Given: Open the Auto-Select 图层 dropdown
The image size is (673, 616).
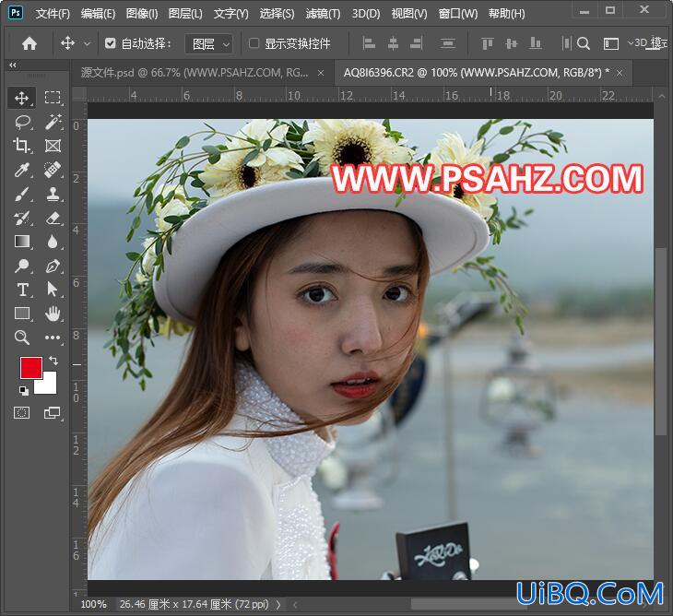Looking at the screenshot, I should pyautogui.click(x=209, y=43).
